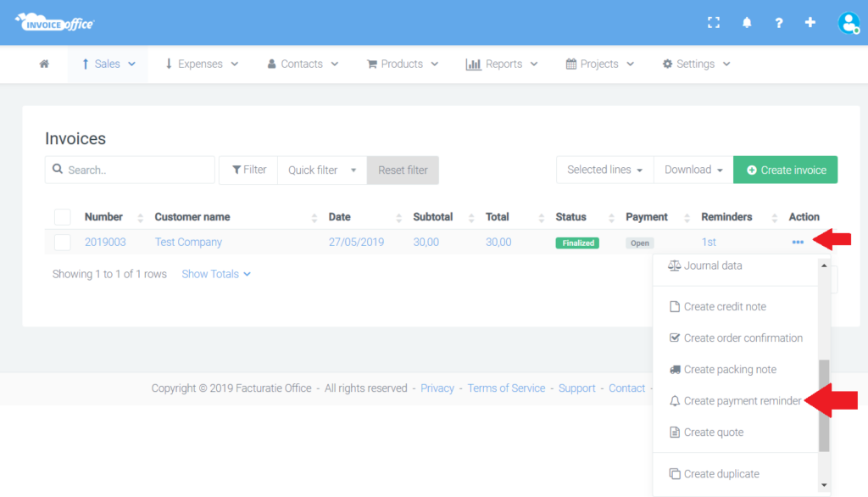Open the Download dropdown
This screenshot has width=868, height=497.
pyautogui.click(x=693, y=170)
